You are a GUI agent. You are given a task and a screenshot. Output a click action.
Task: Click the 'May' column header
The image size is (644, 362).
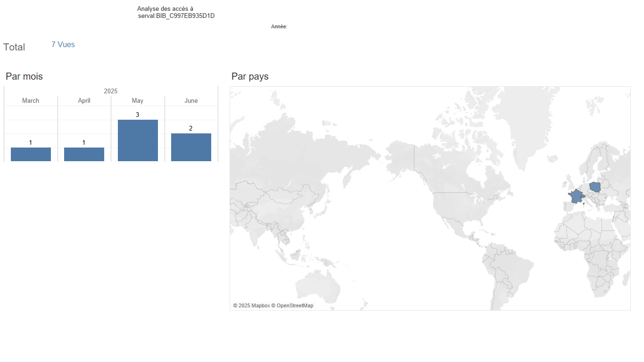tap(138, 101)
